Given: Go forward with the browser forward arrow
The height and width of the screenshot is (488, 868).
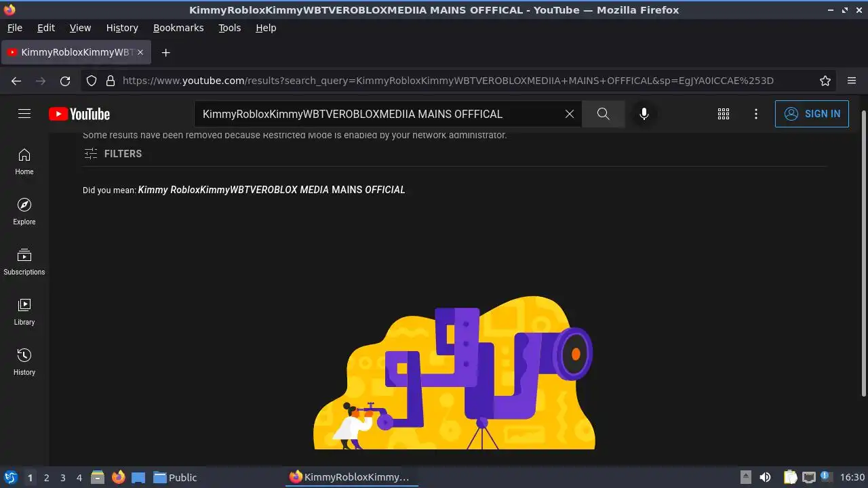Looking at the screenshot, I should (41, 81).
